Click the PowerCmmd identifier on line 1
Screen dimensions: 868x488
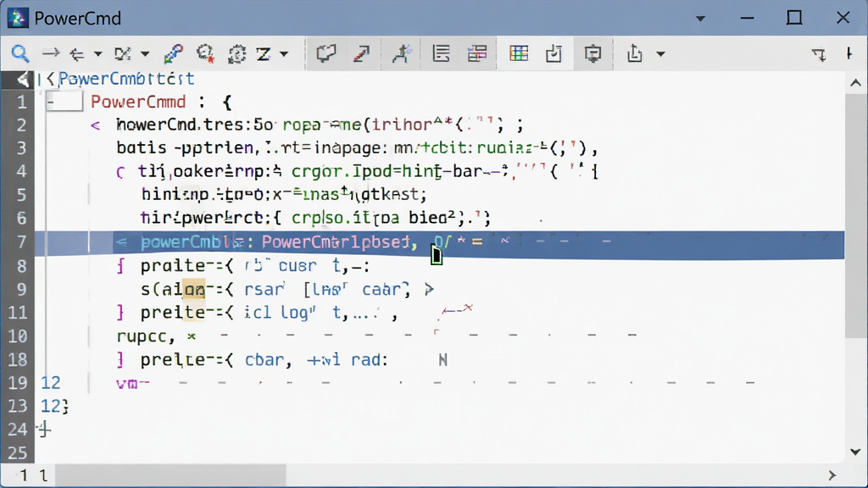pyautogui.click(x=138, y=102)
